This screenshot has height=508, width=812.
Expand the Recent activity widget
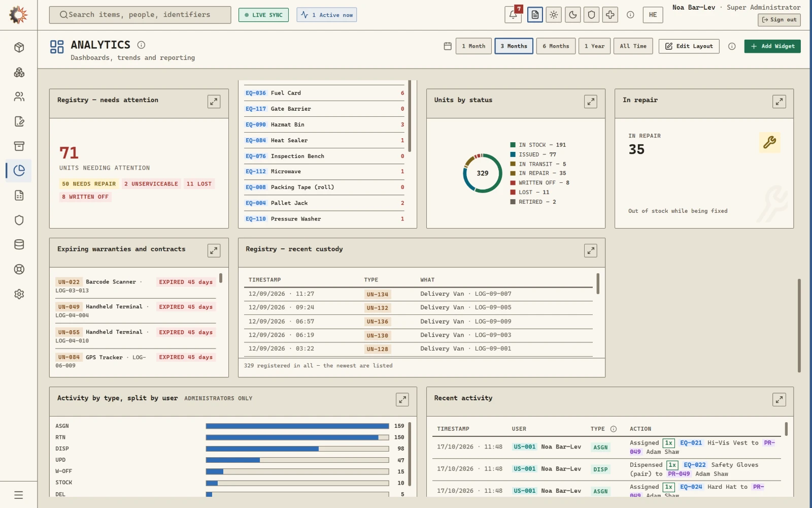tap(779, 400)
